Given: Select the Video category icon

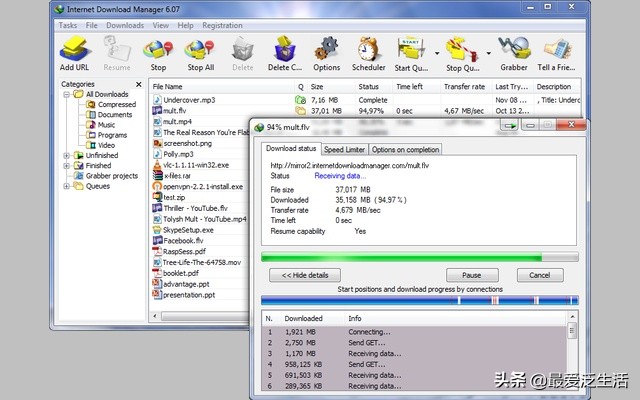Looking at the screenshot, I should click(x=91, y=145).
